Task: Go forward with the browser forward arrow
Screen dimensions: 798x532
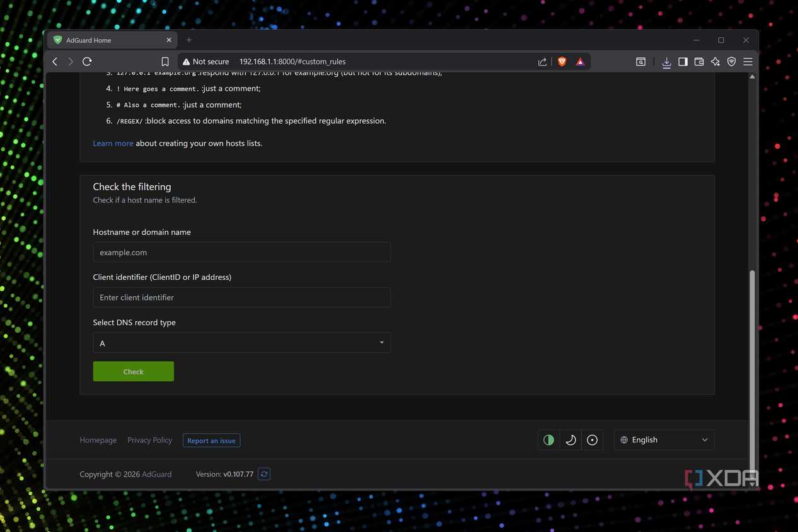Action: [71, 62]
